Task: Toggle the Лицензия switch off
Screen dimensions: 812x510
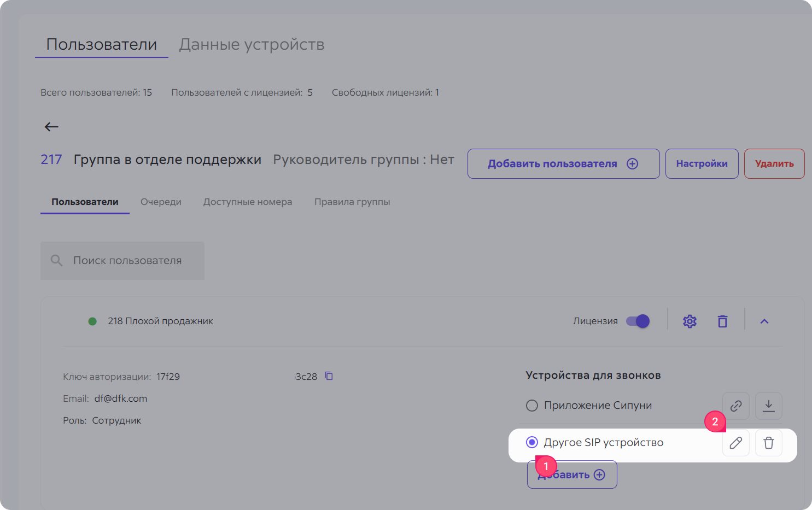Action: (x=638, y=321)
